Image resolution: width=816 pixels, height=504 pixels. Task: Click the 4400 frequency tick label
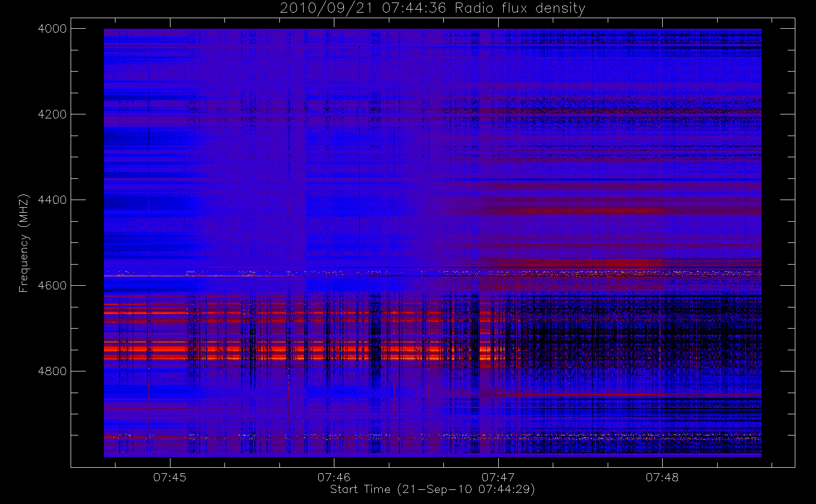click(52, 200)
